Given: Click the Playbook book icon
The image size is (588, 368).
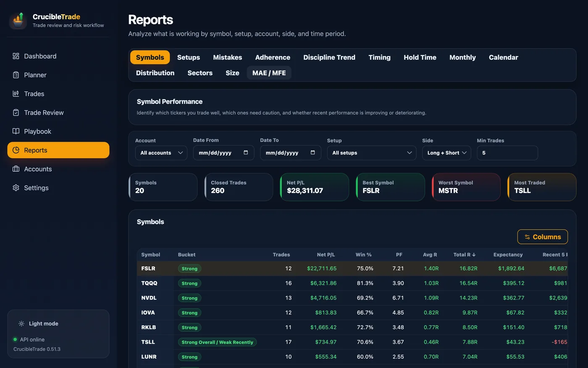Looking at the screenshot, I should (16, 131).
